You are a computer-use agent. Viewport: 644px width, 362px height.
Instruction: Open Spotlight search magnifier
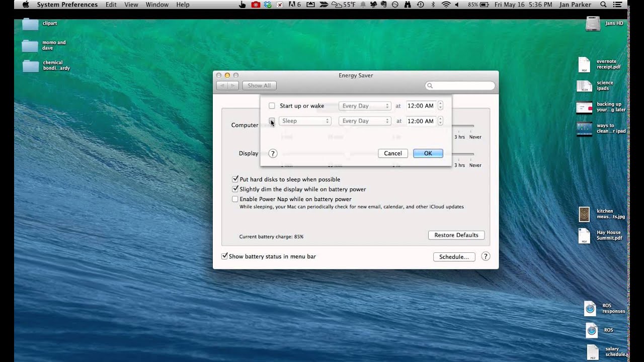[604, 5]
